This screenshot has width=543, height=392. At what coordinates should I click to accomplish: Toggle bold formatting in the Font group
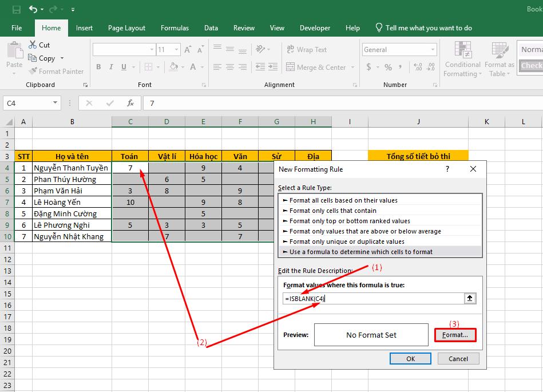point(98,67)
